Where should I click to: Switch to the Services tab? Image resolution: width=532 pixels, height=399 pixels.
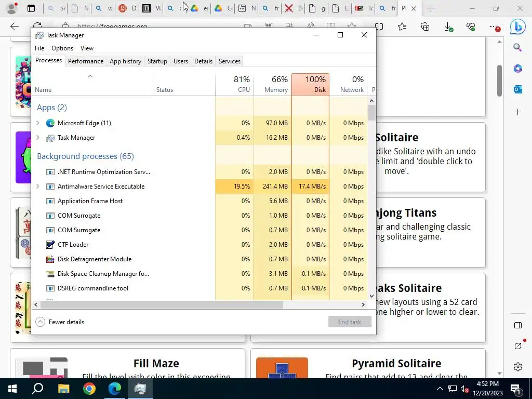click(229, 61)
